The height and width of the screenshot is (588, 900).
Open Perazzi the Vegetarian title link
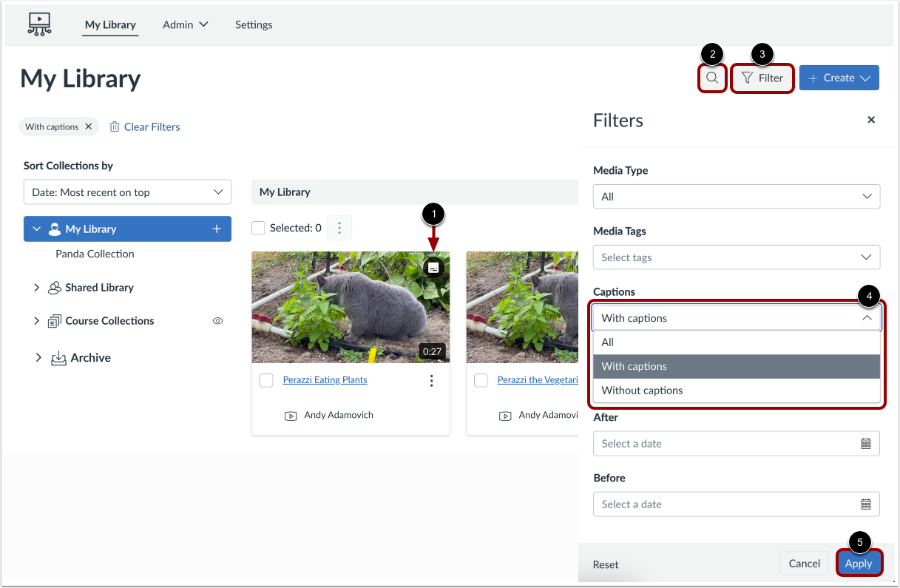tap(538, 380)
